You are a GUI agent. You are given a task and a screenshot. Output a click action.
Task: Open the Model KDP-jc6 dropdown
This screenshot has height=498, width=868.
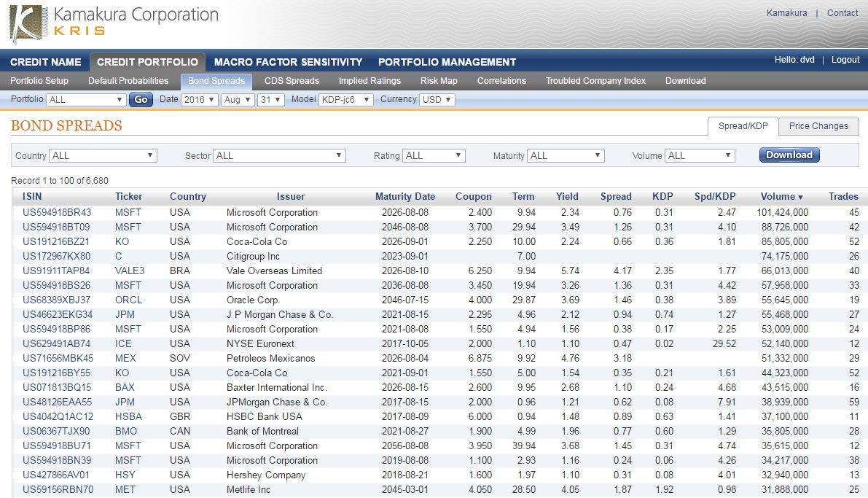tap(345, 100)
